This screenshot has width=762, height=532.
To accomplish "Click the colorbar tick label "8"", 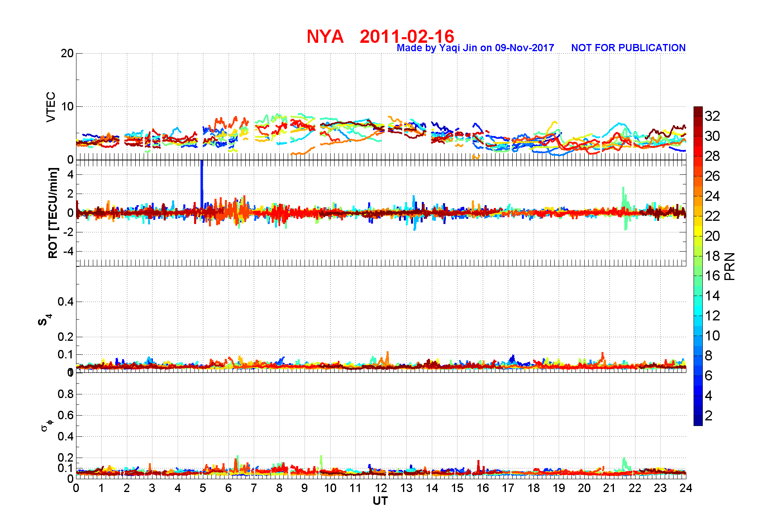I will pos(709,356).
